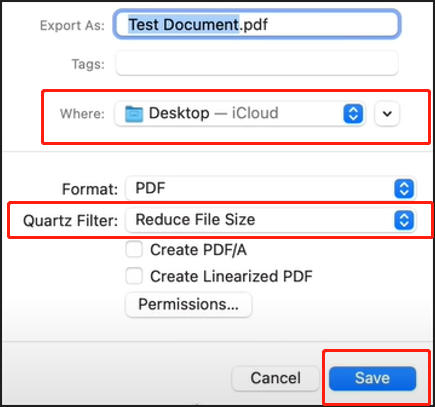Open the Quartz Filter Reduce File Size dropdown
Image resolution: width=435 pixels, height=407 pixels.
tap(270, 220)
